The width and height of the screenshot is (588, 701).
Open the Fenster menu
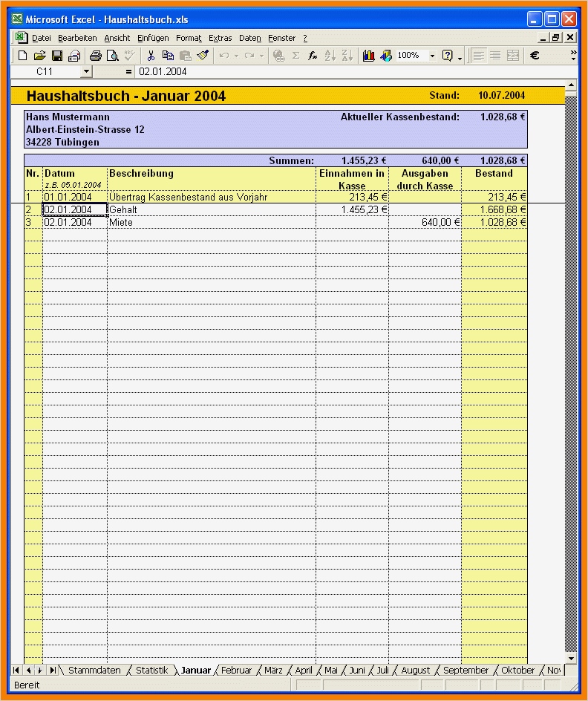click(x=281, y=38)
